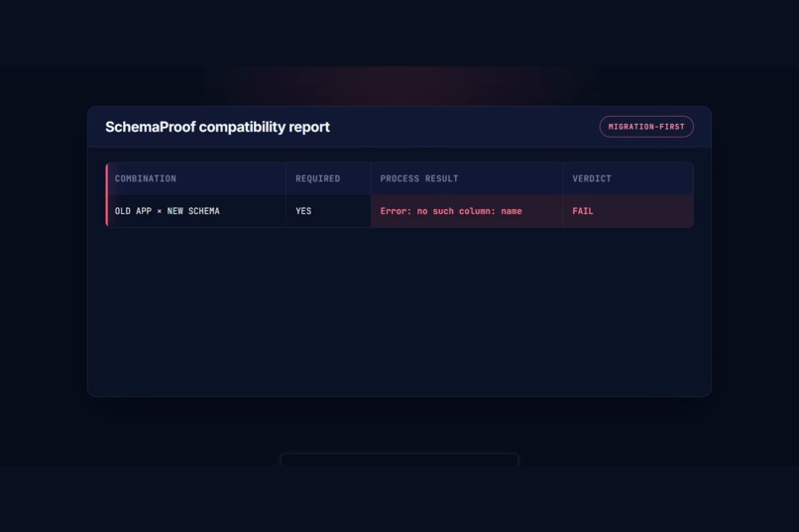
Task: Click the SchemaProof compatibility report title
Action: [x=217, y=127]
